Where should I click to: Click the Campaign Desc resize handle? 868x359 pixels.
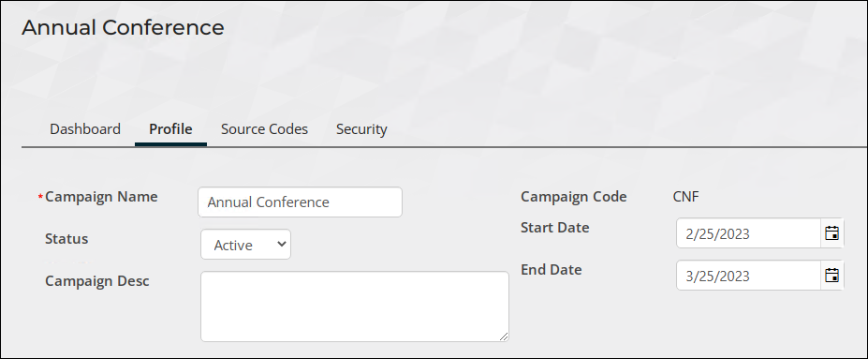(503, 337)
